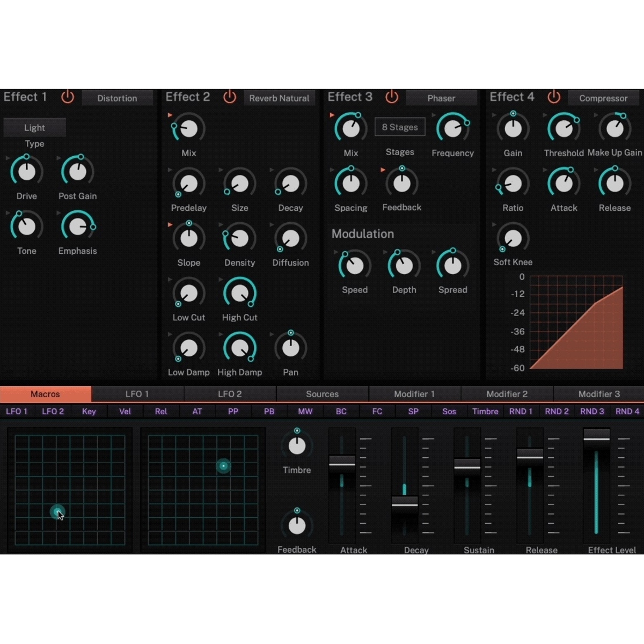
Task: Click the modulation Spread knob
Action: [453, 265]
